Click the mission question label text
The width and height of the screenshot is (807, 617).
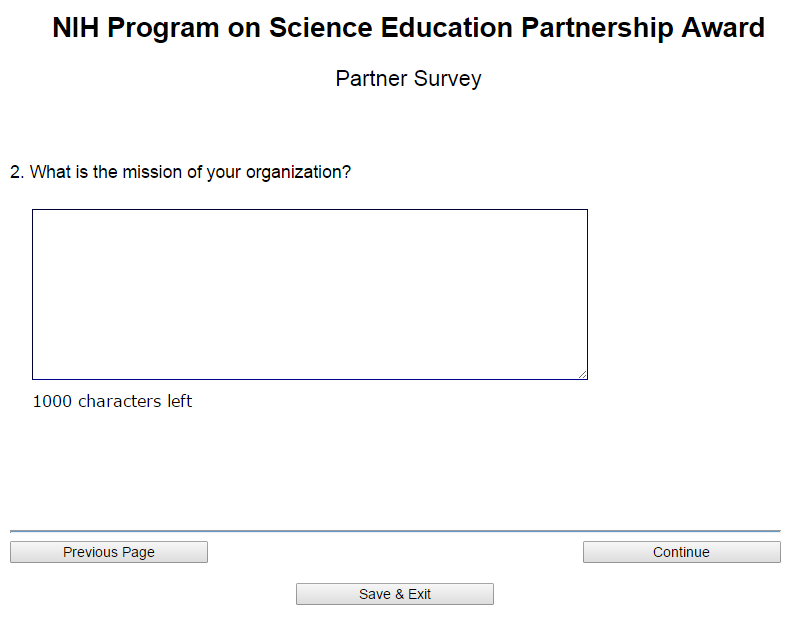[181, 172]
